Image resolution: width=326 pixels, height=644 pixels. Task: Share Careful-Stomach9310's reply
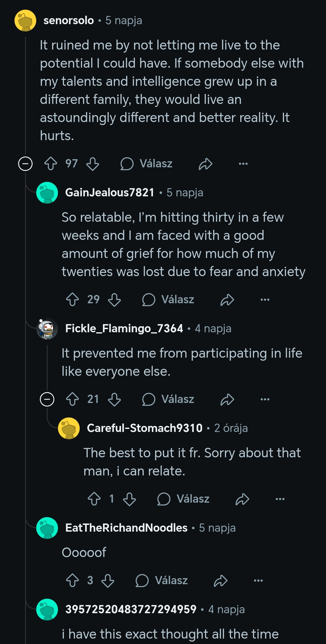click(242, 499)
